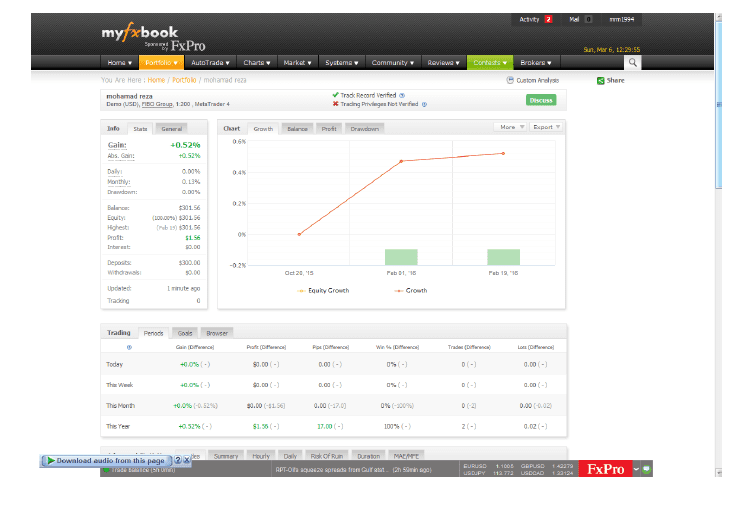
Task: Click the green Discuss button
Action: click(x=541, y=100)
